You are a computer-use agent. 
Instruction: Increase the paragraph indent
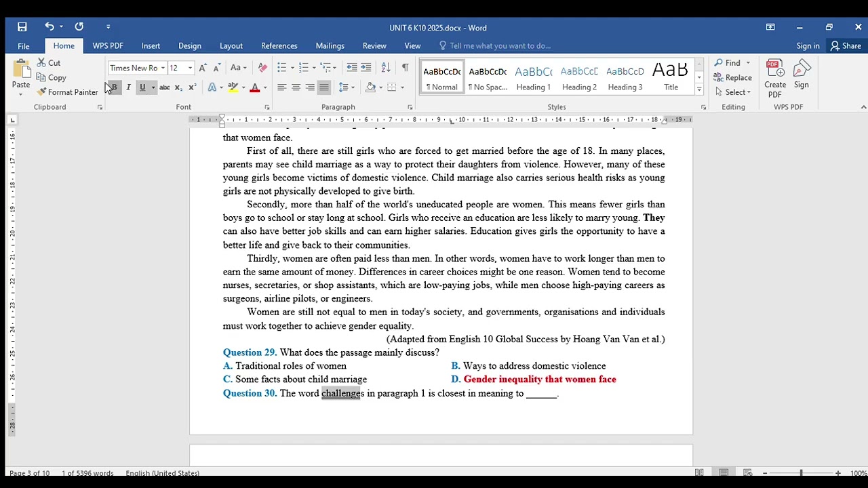point(366,68)
